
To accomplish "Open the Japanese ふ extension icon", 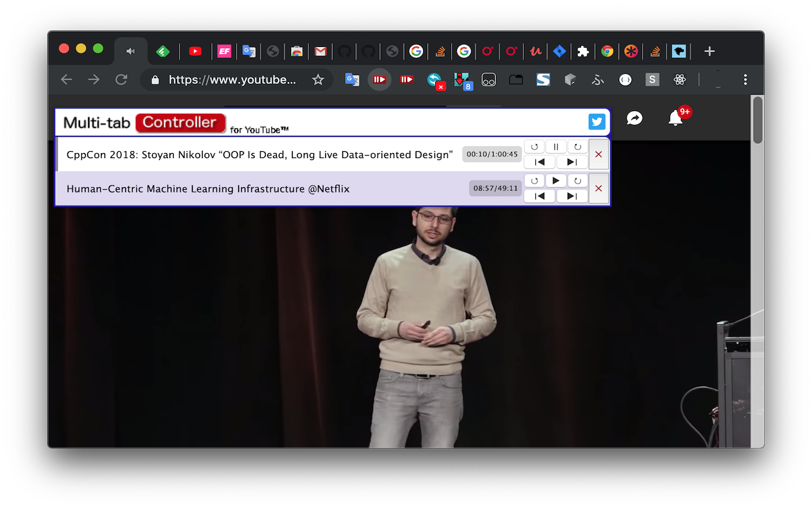I will pos(598,80).
